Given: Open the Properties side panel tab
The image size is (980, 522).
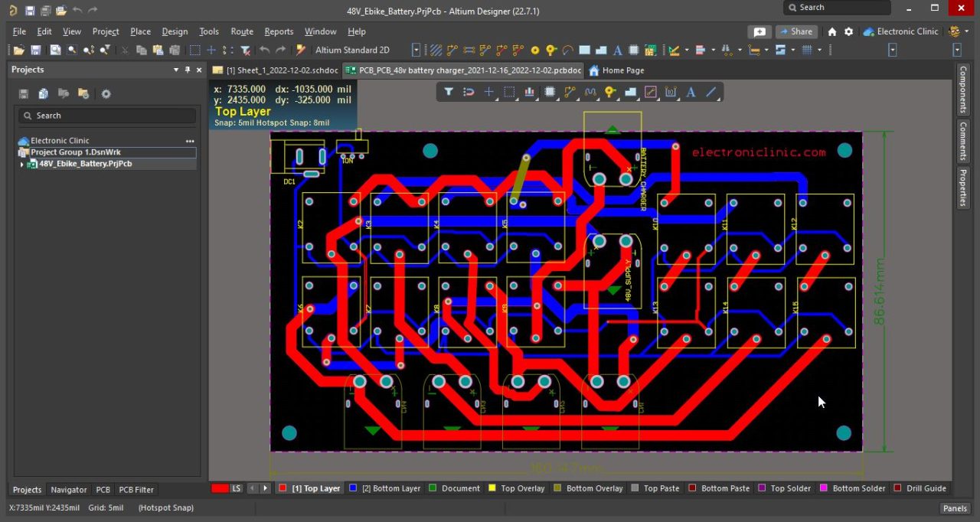Looking at the screenshot, I should (963, 188).
